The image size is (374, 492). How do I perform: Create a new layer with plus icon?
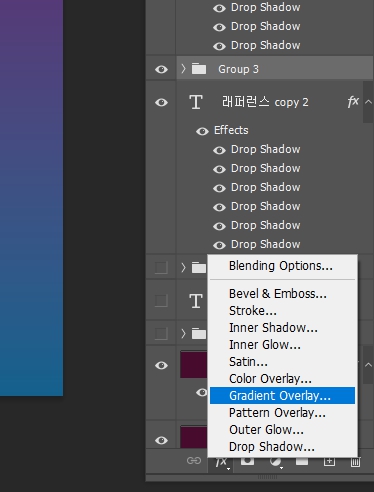point(329,461)
